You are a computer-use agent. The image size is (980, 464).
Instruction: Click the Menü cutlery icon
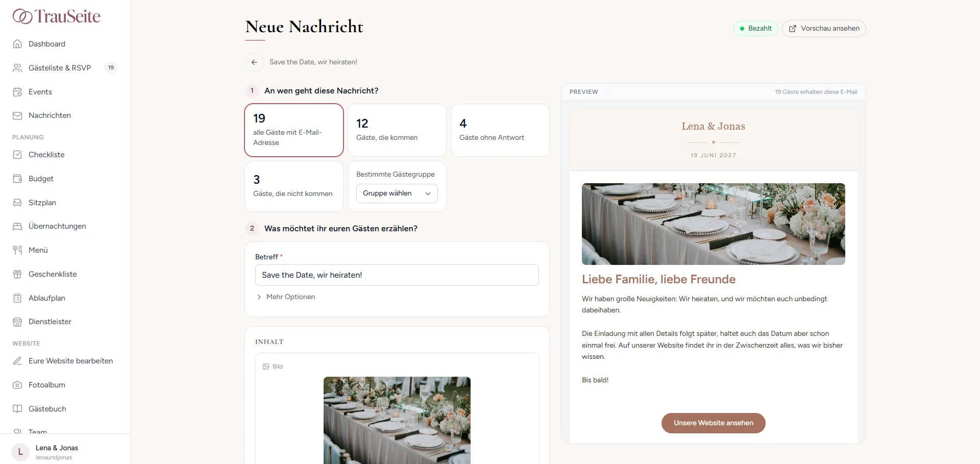[17, 250]
